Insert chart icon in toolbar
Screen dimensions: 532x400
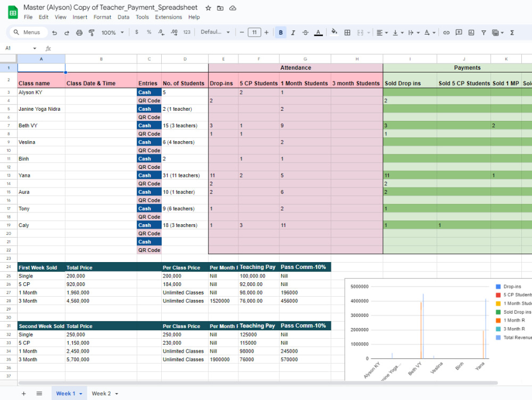(x=471, y=32)
